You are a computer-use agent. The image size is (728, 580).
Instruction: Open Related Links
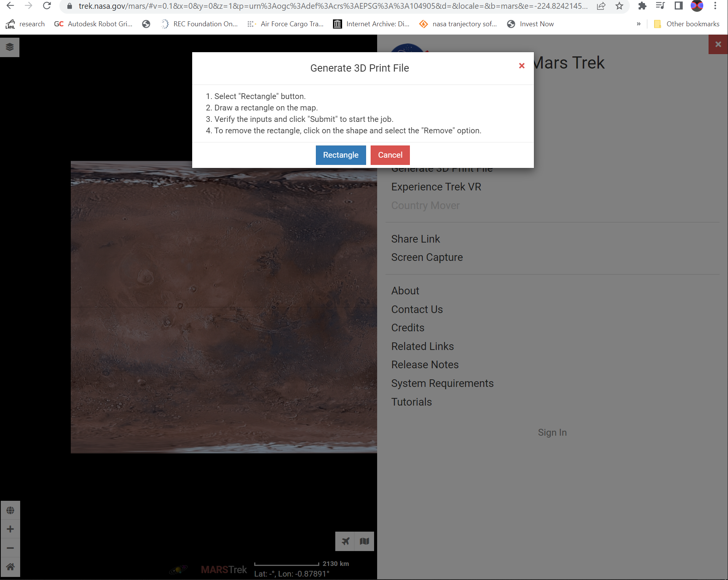click(422, 347)
